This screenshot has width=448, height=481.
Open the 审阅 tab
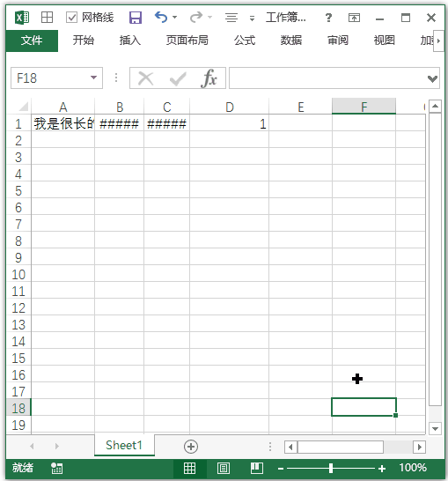coord(338,41)
